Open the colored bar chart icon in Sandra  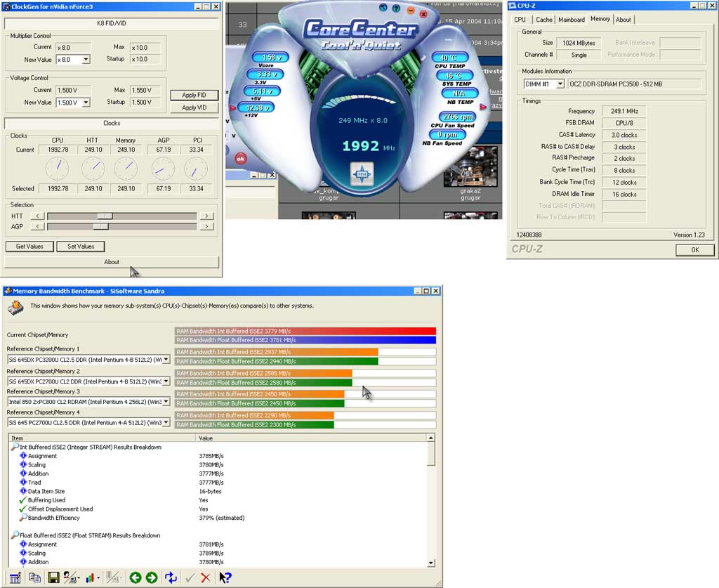pos(90,577)
